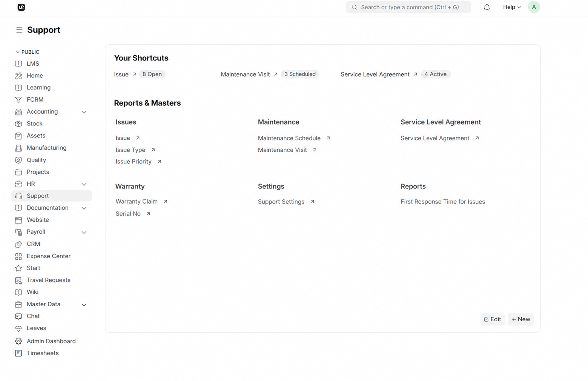This screenshot has width=588, height=381.
Task: Expand the HR submenu chevron
Action: click(84, 184)
